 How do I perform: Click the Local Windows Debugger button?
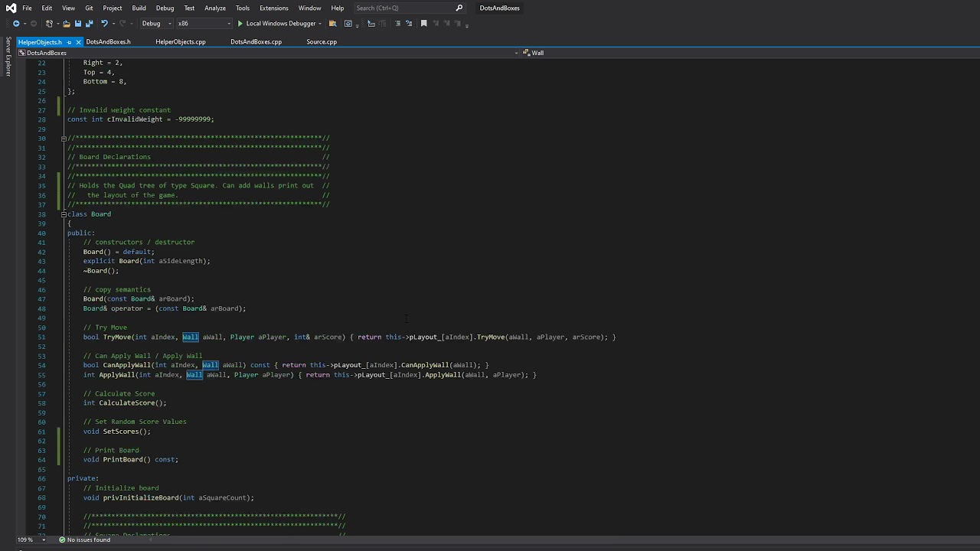[280, 24]
